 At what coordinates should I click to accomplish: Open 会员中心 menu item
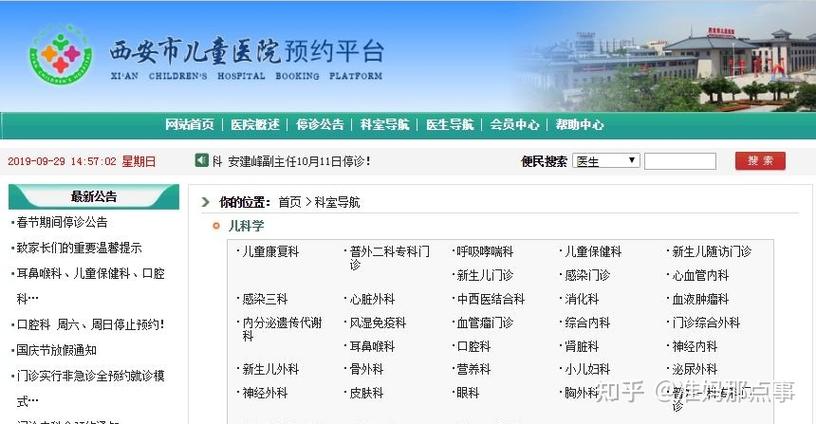[514, 125]
